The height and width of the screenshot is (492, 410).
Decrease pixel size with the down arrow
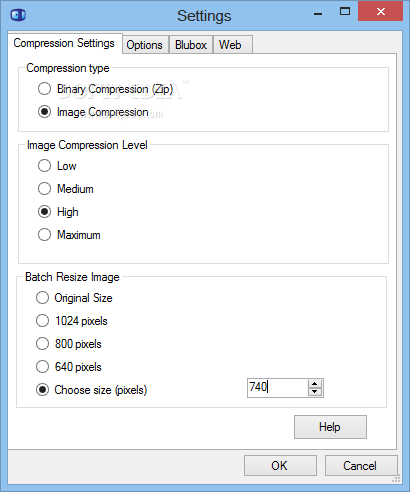coord(315,392)
